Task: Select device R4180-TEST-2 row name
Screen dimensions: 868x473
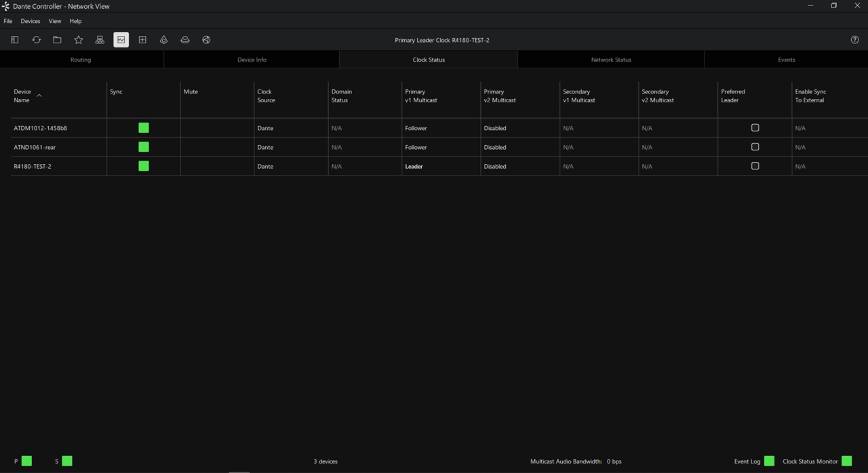Action: (x=33, y=166)
